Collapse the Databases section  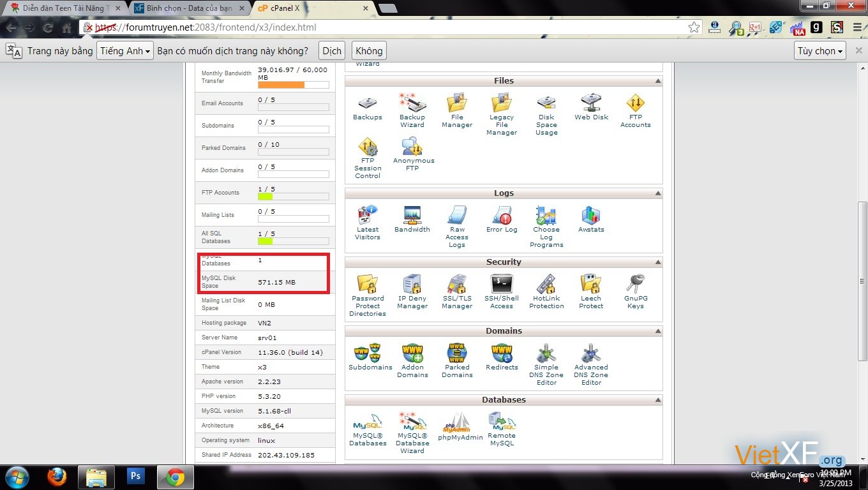pos(657,400)
